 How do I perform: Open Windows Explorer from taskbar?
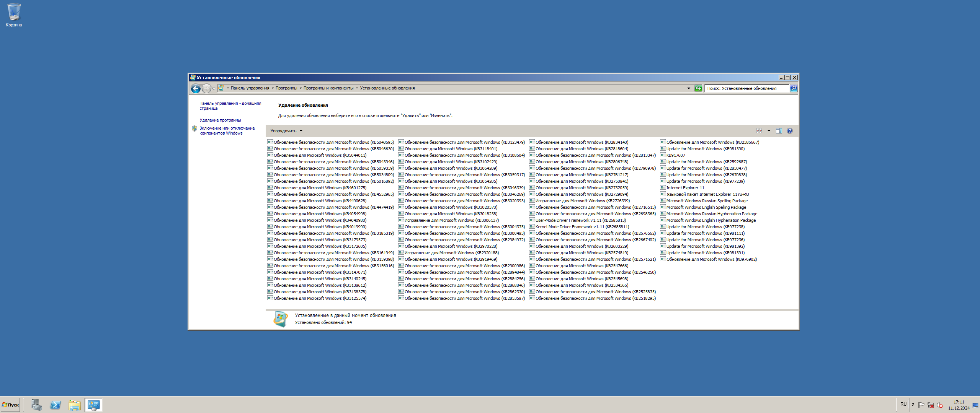point(75,405)
